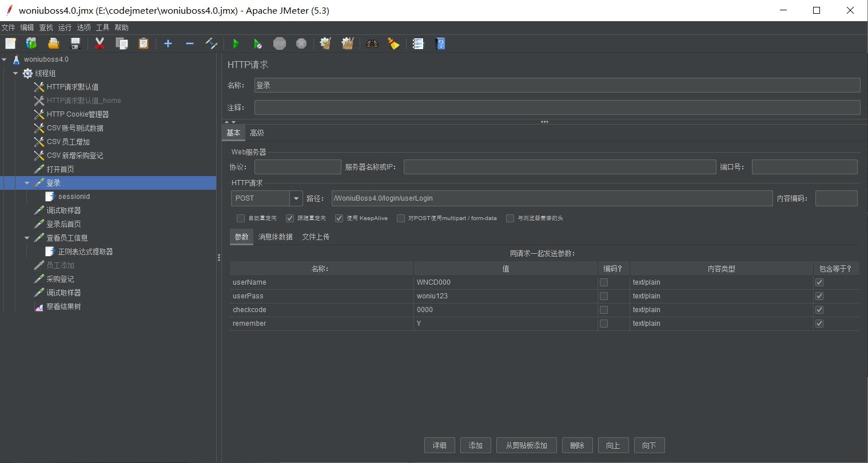Click the 注释 input field
This screenshot has height=463, width=868.
pos(557,107)
